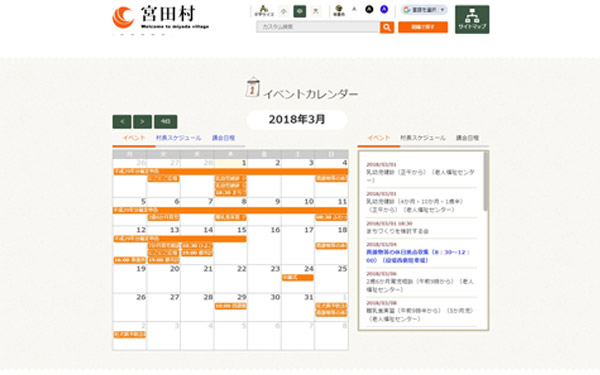Select 議会日程 tab above the calendar grid
The width and height of the screenshot is (600, 375).
tap(223, 138)
